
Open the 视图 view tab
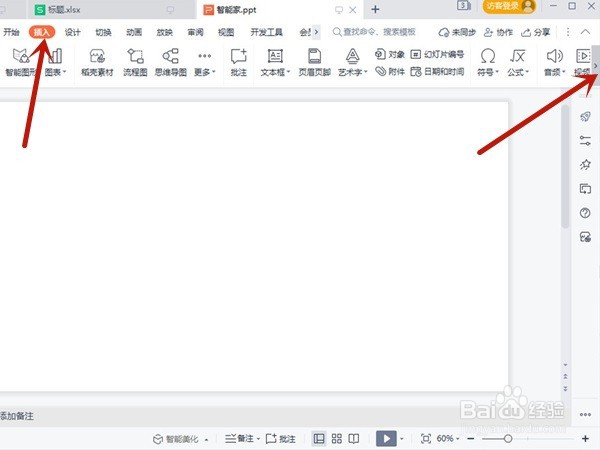click(226, 32)
